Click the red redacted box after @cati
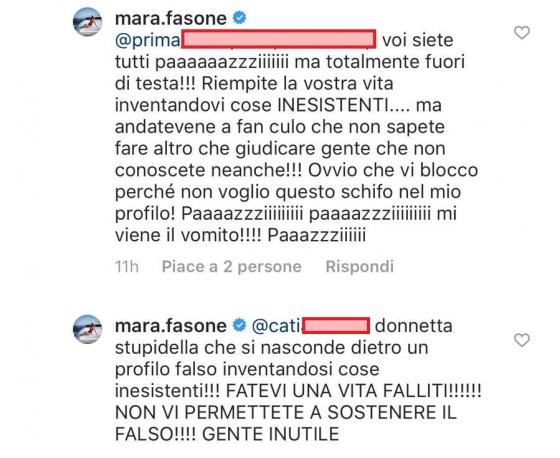This screenshot has height=458, width=560. point(336,326)
